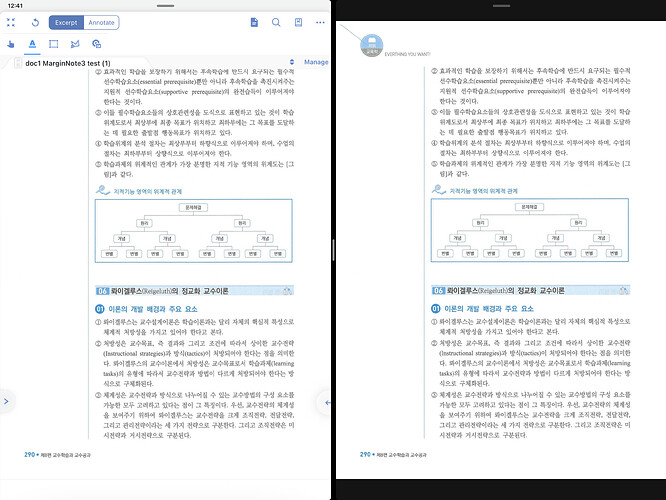The width and height of the screenshot is (666, 500).
Task: Open the search magnifier
Action: (x=276, y=23)
